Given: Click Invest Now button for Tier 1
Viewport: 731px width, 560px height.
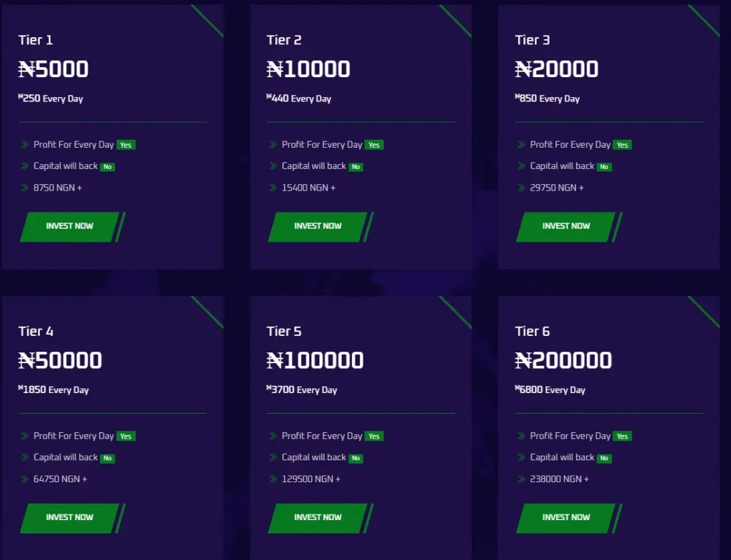Looking at the screenshot, I should pos(69,226).
